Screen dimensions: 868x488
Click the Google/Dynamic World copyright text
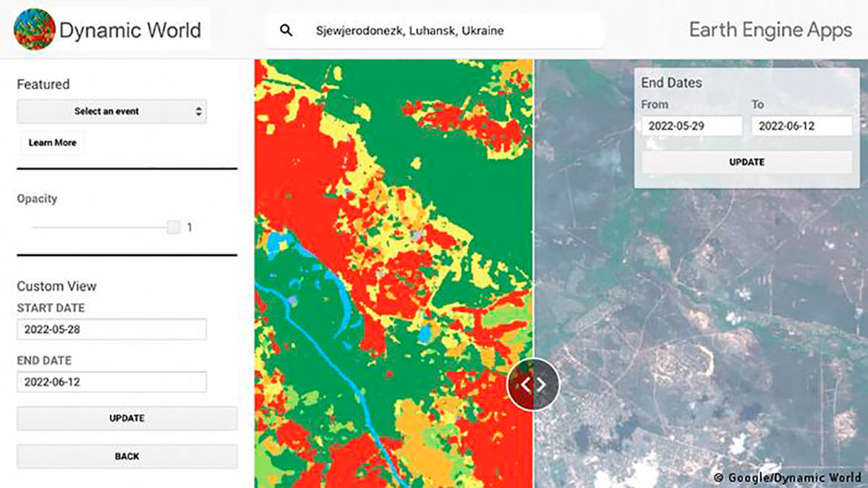pyautogui.click(x=787, y=477)
